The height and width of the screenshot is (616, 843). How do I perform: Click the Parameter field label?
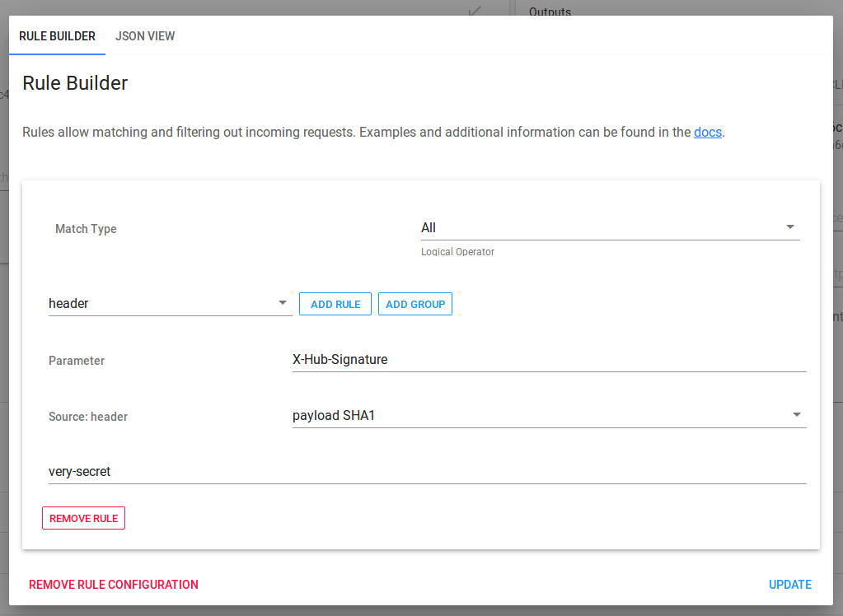(x=76, y=361)
